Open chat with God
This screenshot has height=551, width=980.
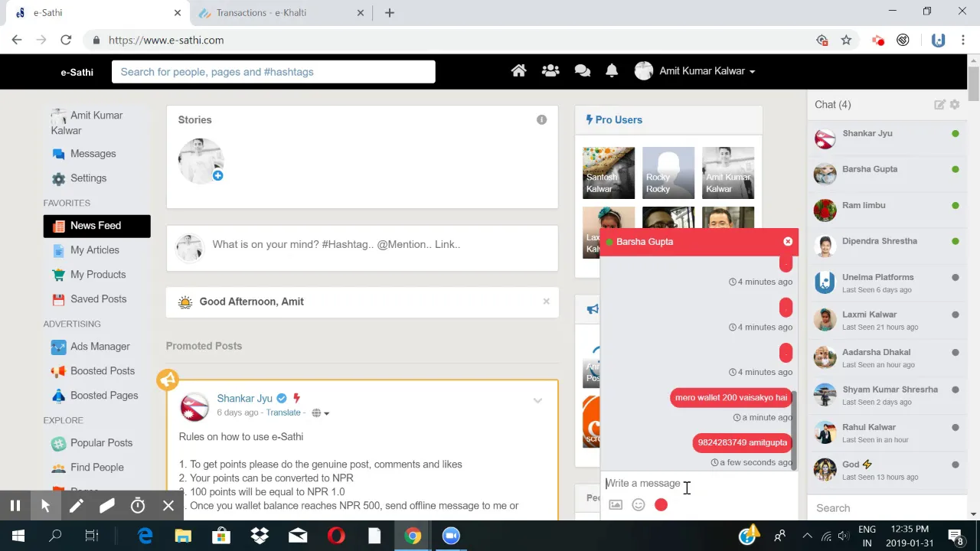point(887,471)
